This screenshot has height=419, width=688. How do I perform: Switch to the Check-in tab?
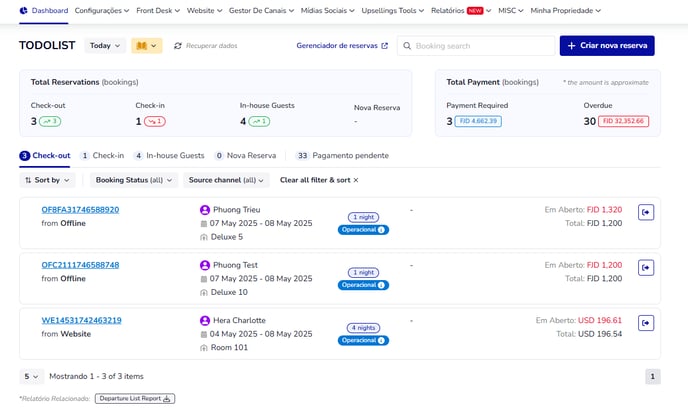click(x=102, y=156)
